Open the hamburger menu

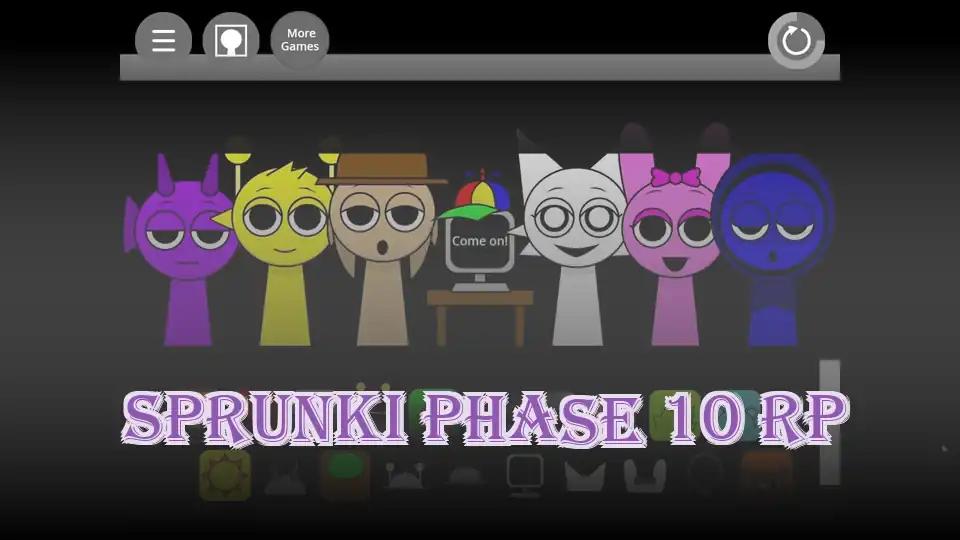(163, 40)
